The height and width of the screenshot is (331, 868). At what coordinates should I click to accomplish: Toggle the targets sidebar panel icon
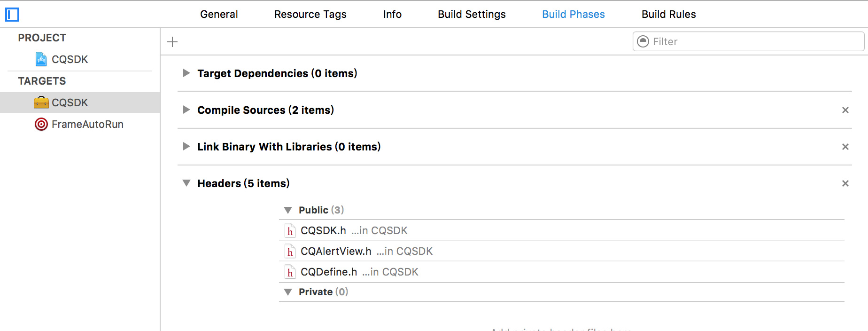[12, 15]
